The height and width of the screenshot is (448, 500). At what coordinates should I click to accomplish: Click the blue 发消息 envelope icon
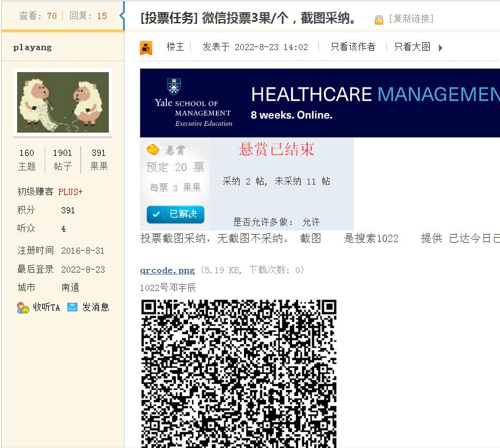(73, 307)
